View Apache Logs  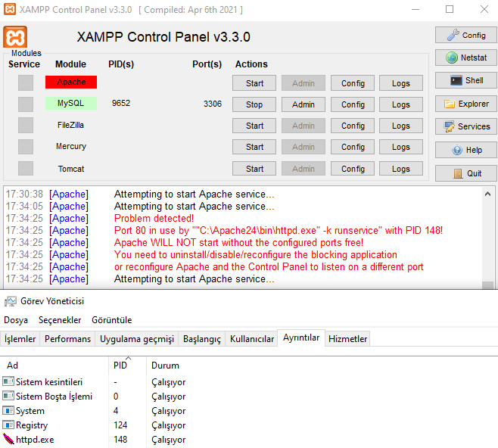click(x=401, y=83)
